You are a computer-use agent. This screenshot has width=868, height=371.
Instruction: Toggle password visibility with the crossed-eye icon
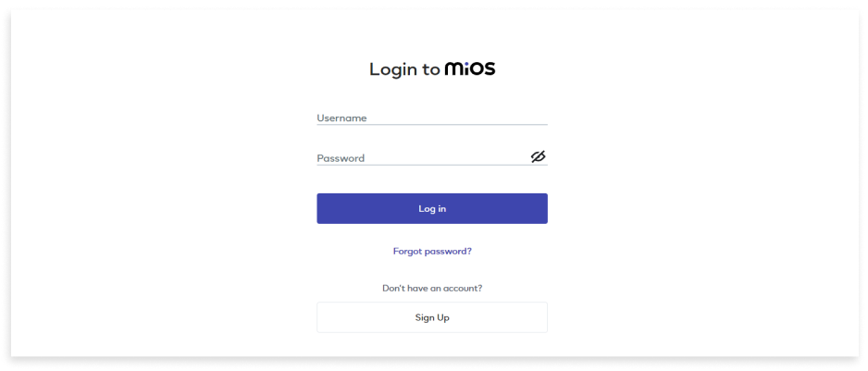point(538,157)
